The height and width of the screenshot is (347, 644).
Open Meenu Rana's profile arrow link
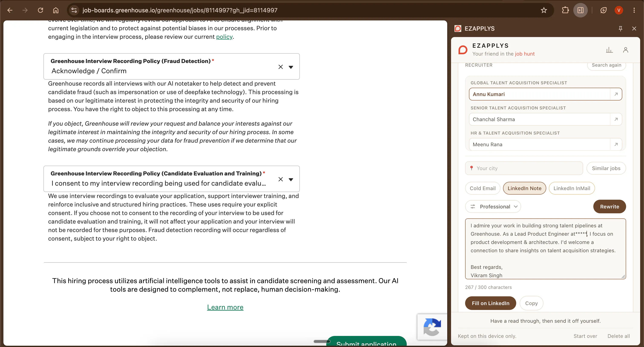616,144
